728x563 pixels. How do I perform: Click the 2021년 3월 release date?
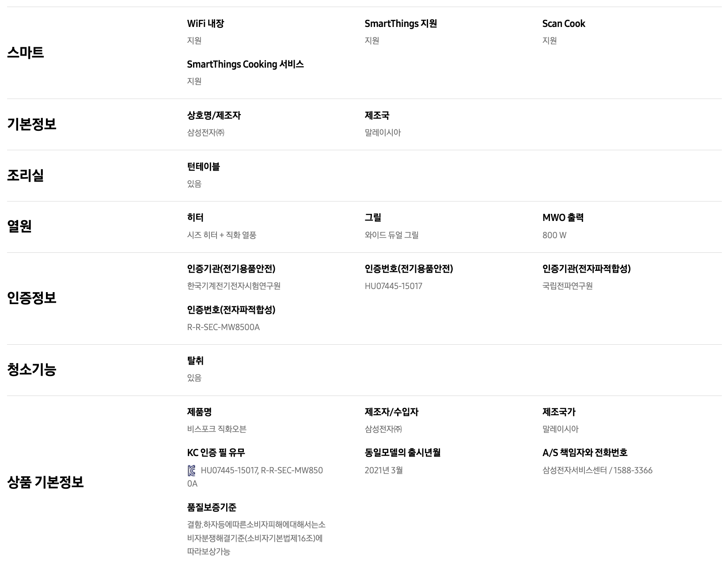(x=383, y=470)
